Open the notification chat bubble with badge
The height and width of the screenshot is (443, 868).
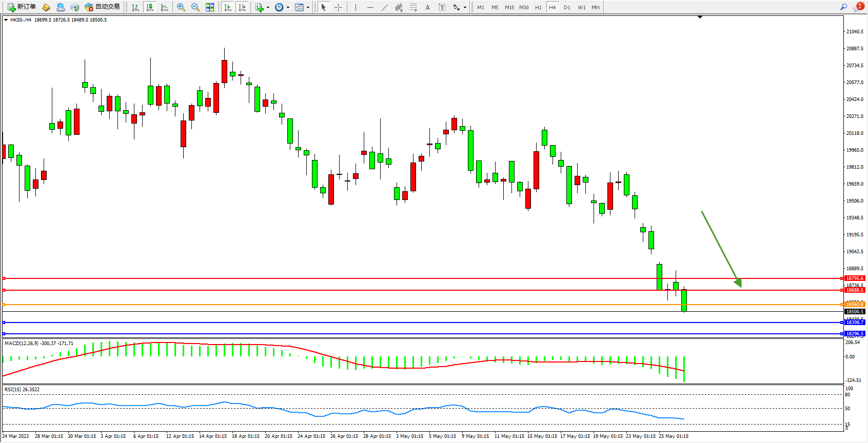[x=858, y=7]
